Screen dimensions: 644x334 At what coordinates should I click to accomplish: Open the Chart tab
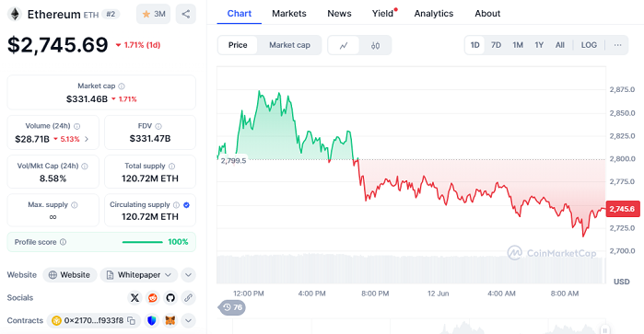coord(239,14)
